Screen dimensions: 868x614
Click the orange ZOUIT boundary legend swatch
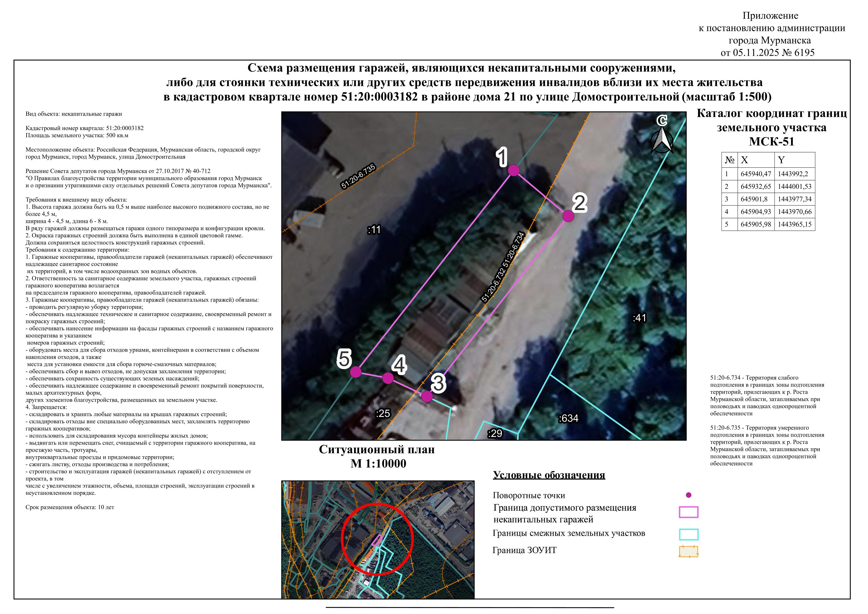tap(688, 551)
